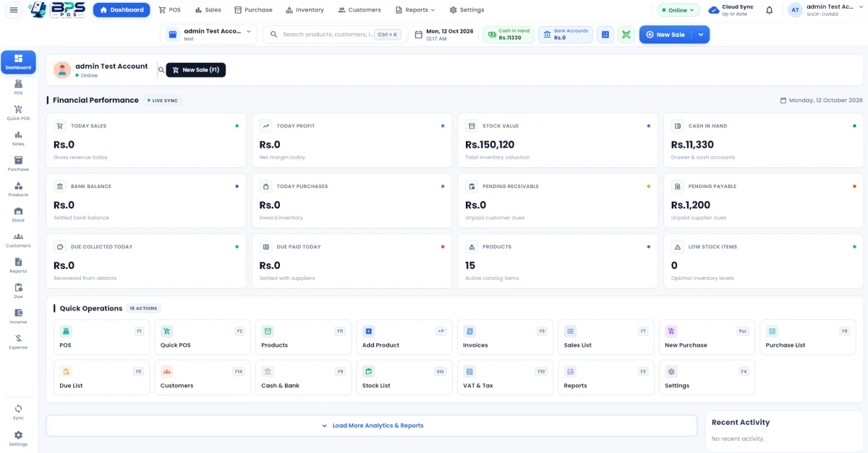The image size is (868, 453).
Task: Open the Reports quick operation tile
Action: pos(606,378)
